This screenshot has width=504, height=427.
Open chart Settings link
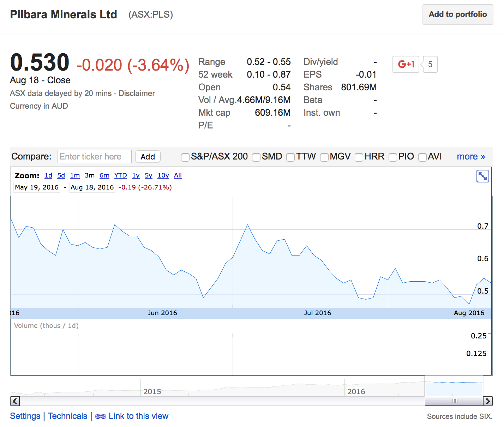pyautogui.click(x=25, y=416)
